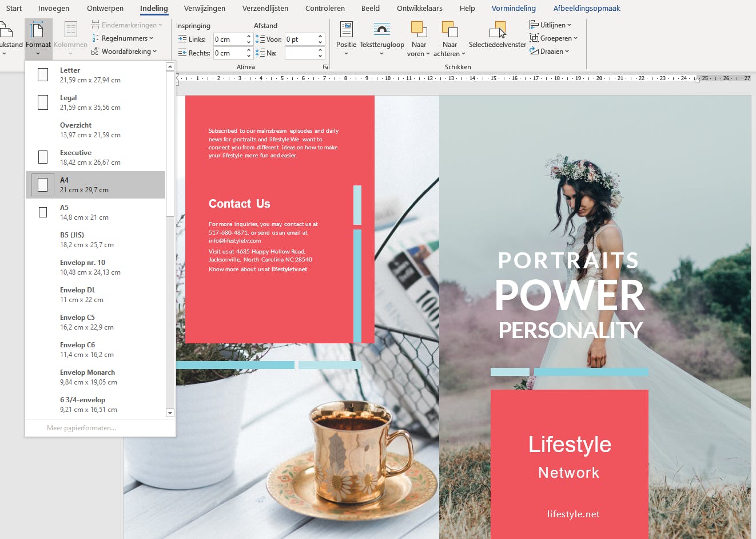
Task: Select B5 (JIS) paper size
Action: click(x=96, y=240)
